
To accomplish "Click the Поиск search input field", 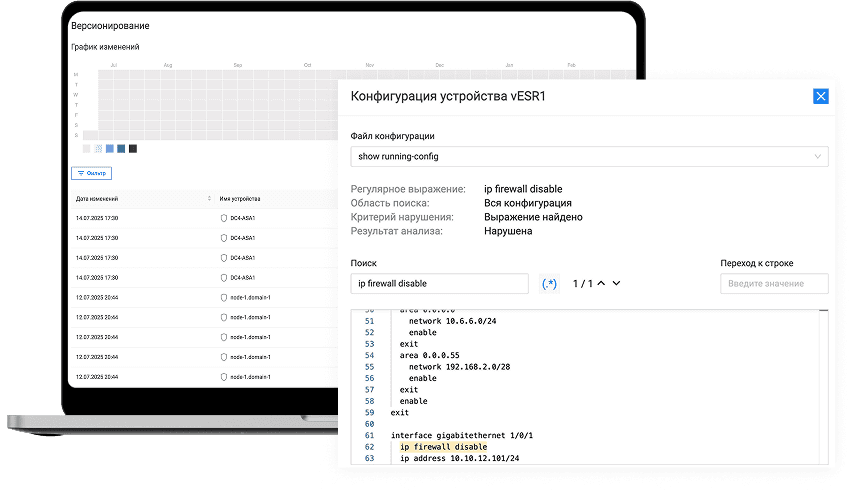I will [439, 284].
